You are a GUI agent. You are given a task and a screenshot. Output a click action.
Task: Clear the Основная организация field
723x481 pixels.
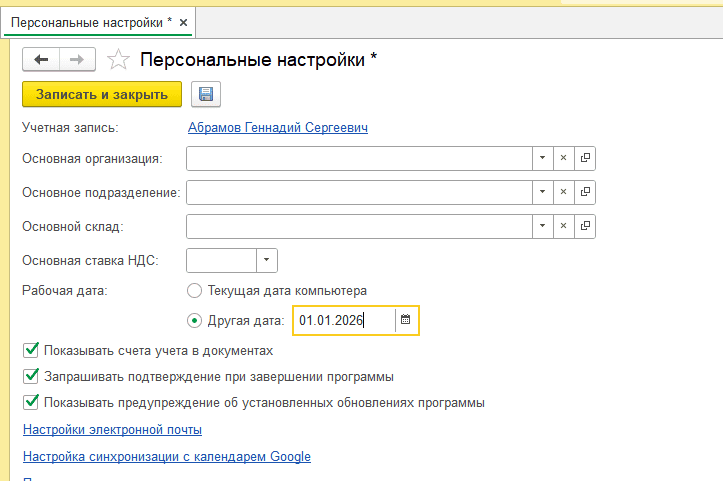(563, 159)
